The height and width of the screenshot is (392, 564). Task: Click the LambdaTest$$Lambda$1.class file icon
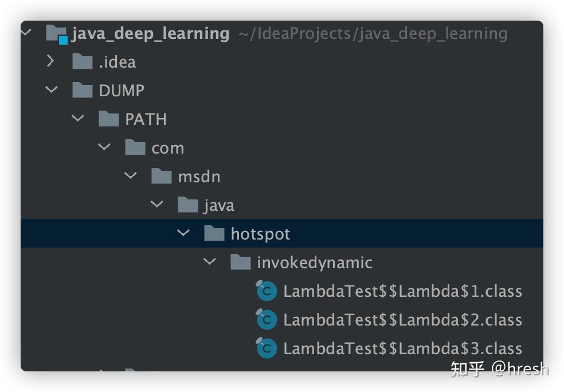[x=267, y=291]
